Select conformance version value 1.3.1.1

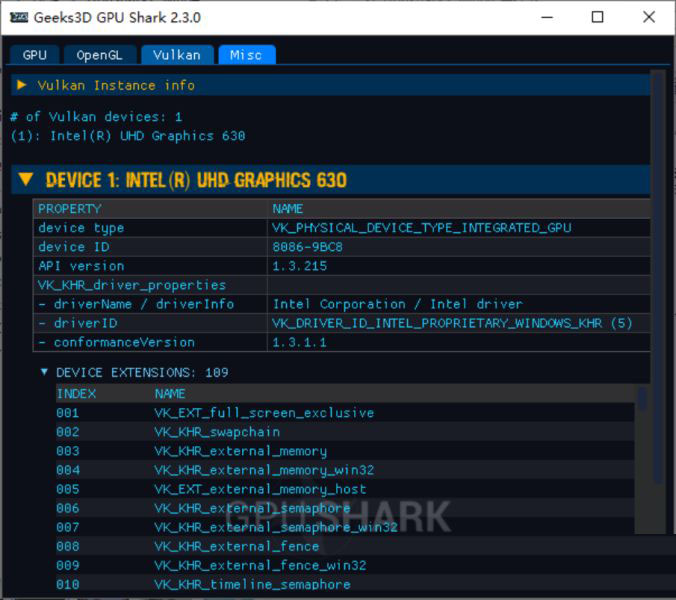[299, 342]
